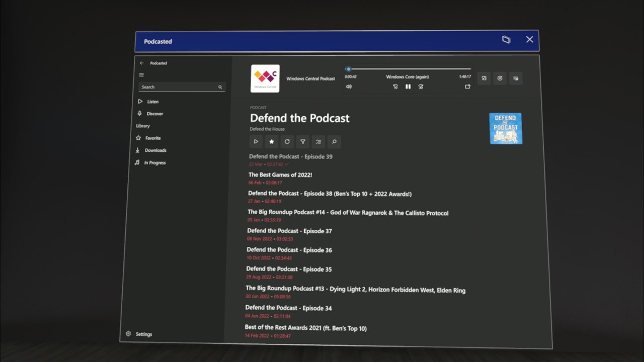Choose 'Defend the Podcast - Episode 36'

pos(289,250)
